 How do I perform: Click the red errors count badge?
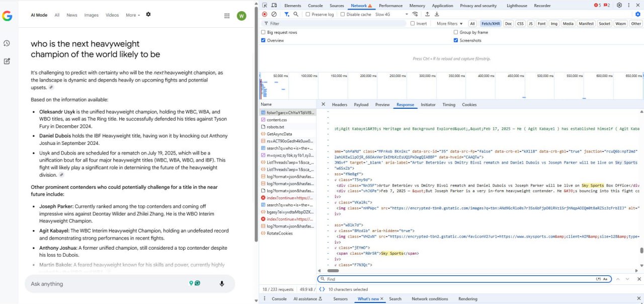point(597,6)
